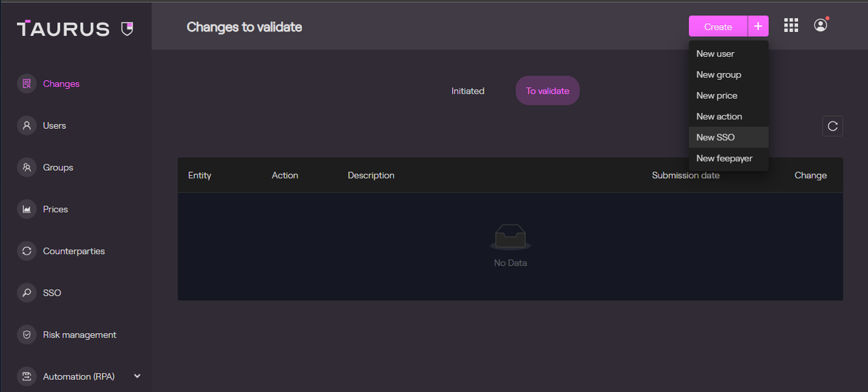This screenshot has height=392, width=868.
Task: Open the plus dropdown next to Create
Action: [757, 26]
